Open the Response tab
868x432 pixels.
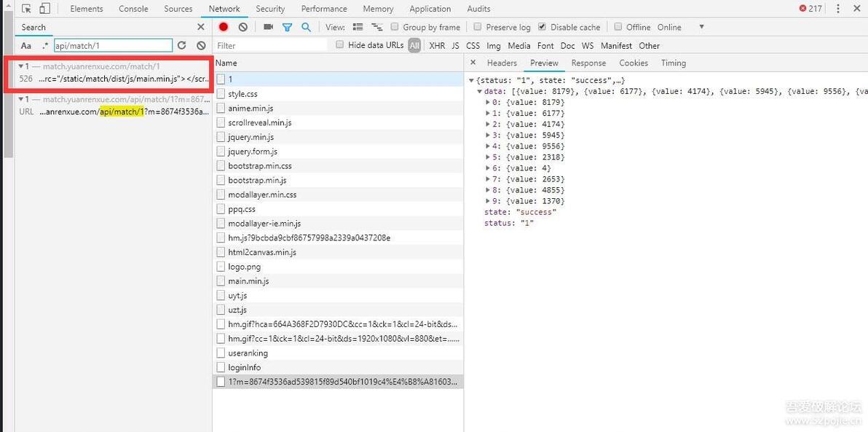[x=588, y=63]
